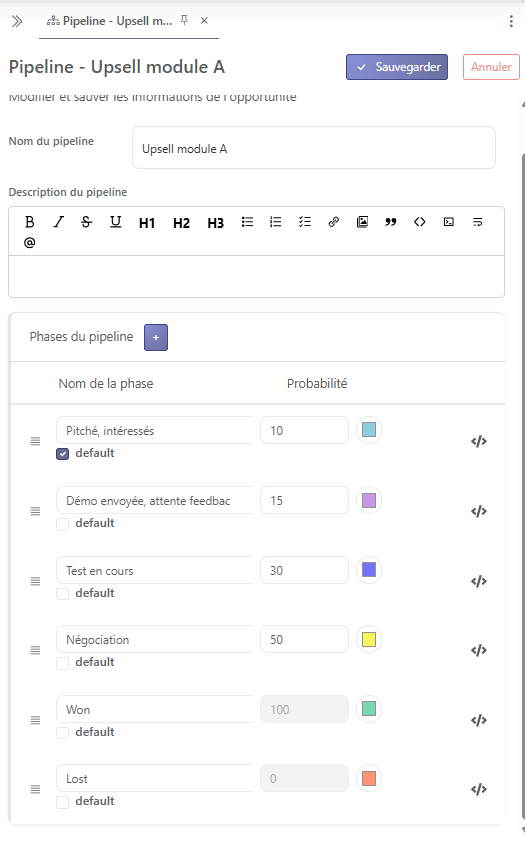Insert a numbered list
The width and height of the screenshot is (525, 846).
[x=276, y=222]
